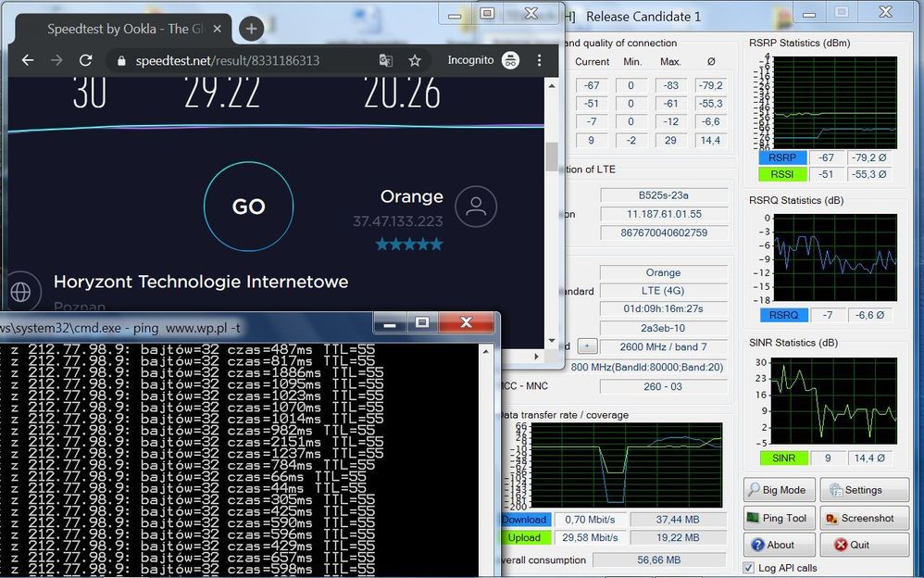This screenshot has height=578, width=924.
Task: Go back in Chrome browser
Action: (x=28, y=60)
